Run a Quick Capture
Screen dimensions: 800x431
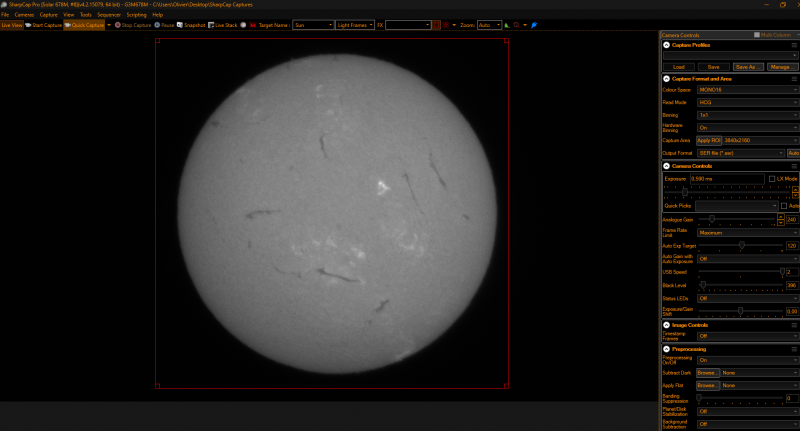(84, 25)
